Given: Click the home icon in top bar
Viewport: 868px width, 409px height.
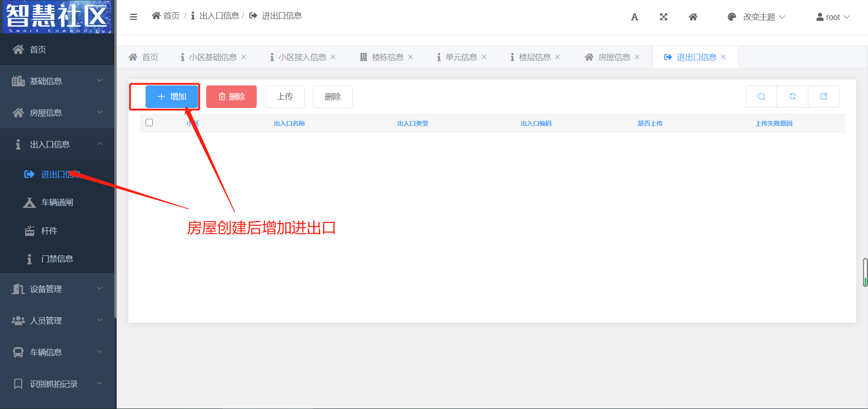Looking at the screenshot, I should point(693,17).
